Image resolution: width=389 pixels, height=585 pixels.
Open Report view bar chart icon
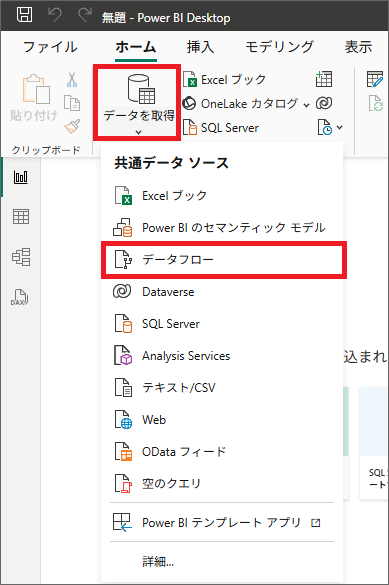[x=21, y=177]
